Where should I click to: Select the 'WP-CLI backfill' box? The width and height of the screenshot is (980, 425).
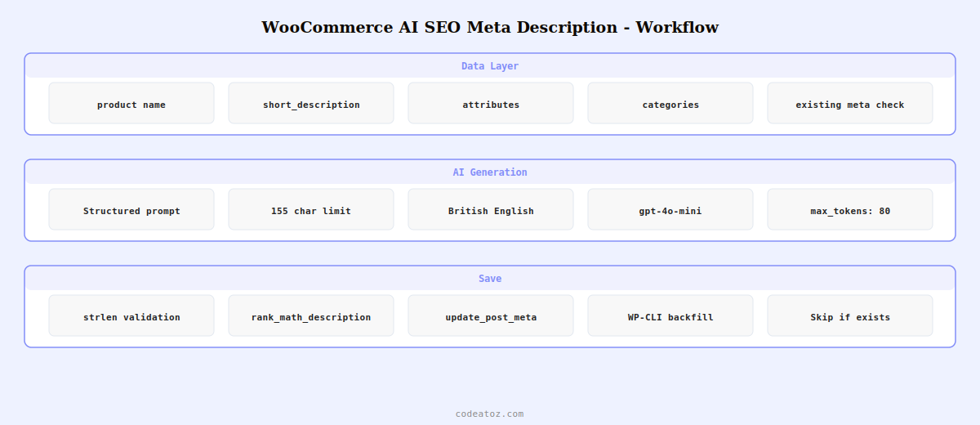pos(670,315)
